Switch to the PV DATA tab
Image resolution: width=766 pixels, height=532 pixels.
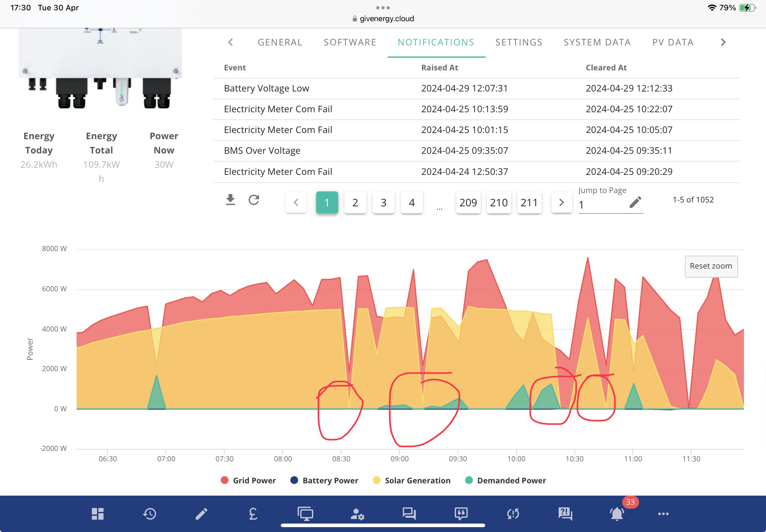[x=673, y=42]
